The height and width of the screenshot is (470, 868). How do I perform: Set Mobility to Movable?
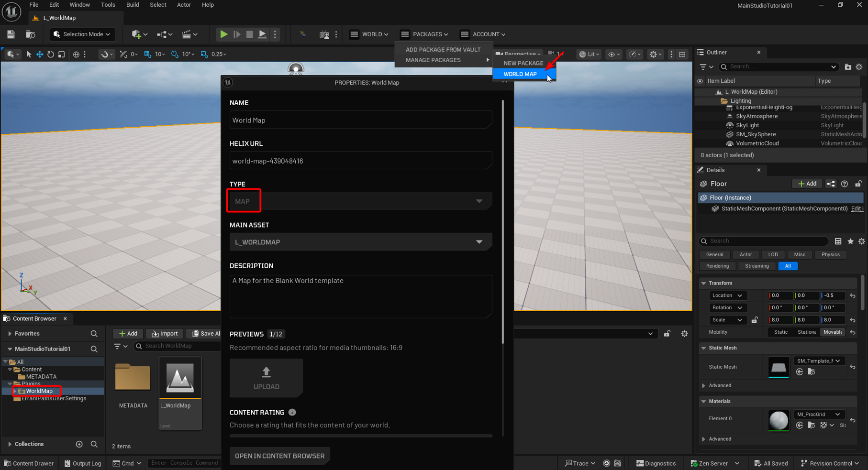pos(833,332)
